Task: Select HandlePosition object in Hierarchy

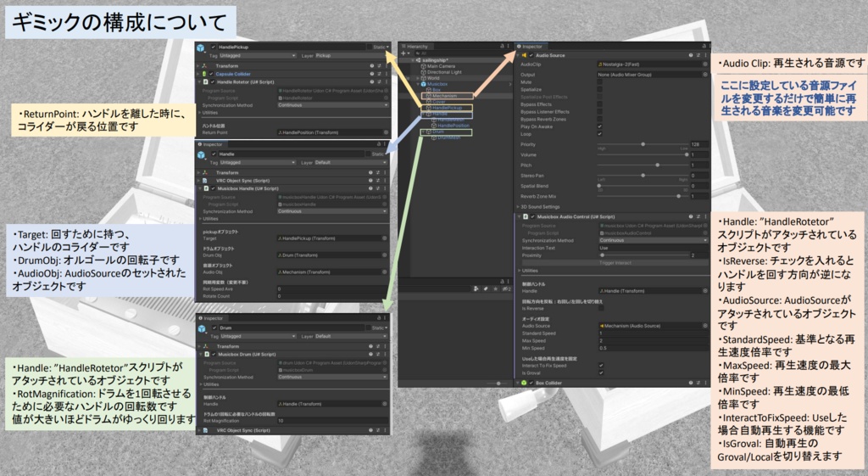Action: click(453, 126)
